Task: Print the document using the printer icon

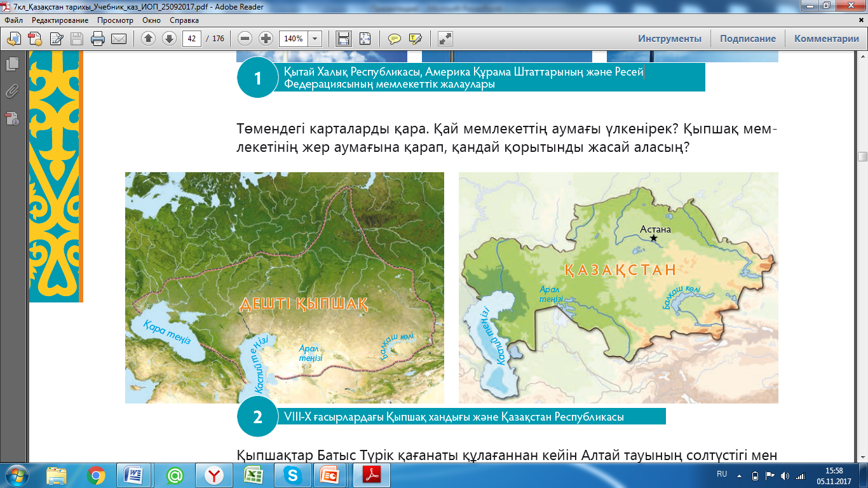Action: pos(98,39)
